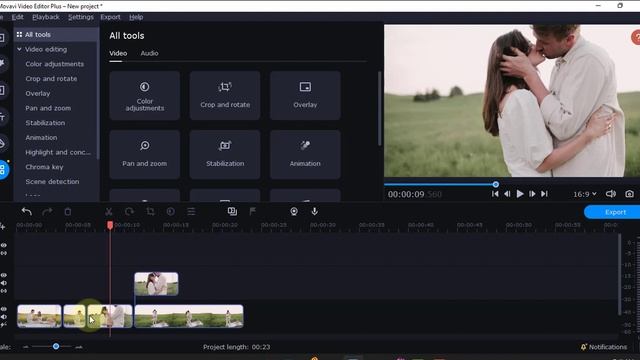
Task: Mute the overlay video track
Action: (x=4, y=283)
